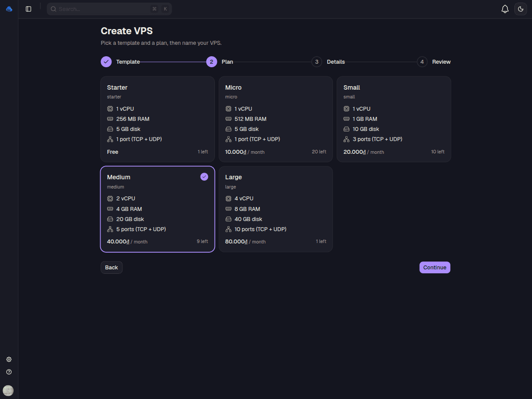Click the '10.000₫ / month' price
The image size is (532, 399).
(245, 152)
